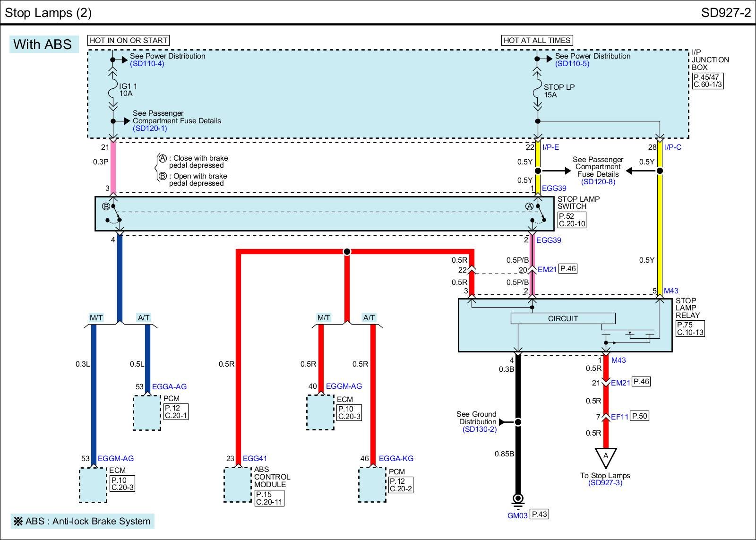This screenshot has height=540, width=756.
Task: Open the SD110-5 power distribution link
Action: (x=572, y=64)
